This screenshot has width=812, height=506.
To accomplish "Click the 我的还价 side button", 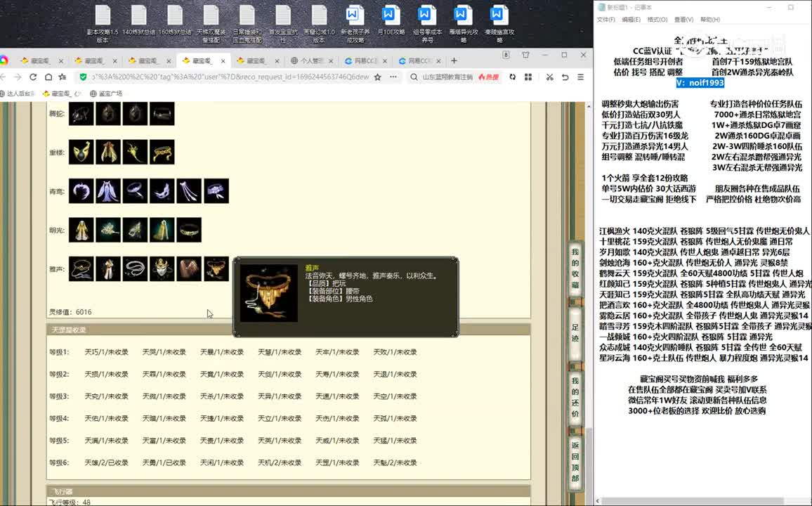I will 575,397.
